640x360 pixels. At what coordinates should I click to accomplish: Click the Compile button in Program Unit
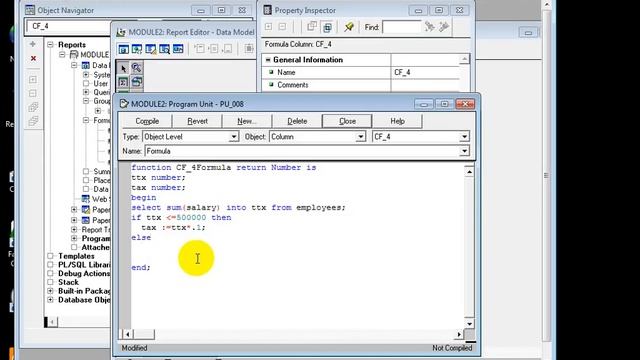point(147,121)
